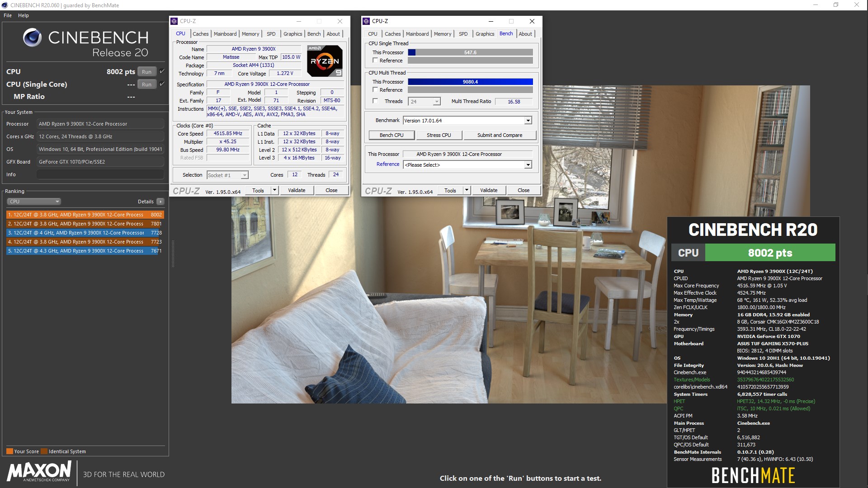Viewport: 868px width, 488px height.
Task: Open the Ranking CPU dropdown
Action: 34,202
